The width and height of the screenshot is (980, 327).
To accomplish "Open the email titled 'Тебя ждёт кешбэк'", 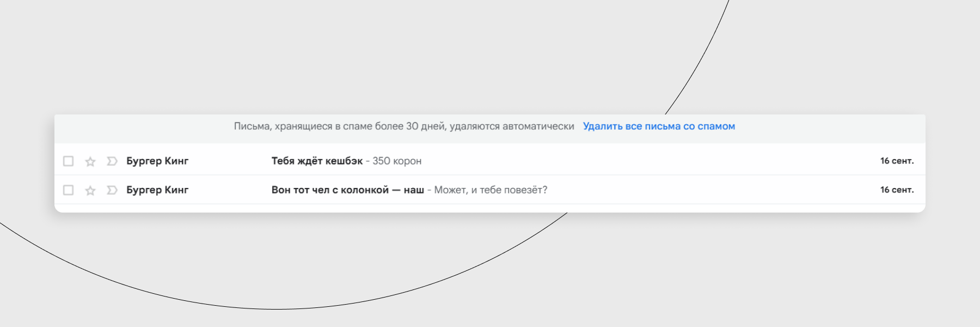I will (317, 161).
